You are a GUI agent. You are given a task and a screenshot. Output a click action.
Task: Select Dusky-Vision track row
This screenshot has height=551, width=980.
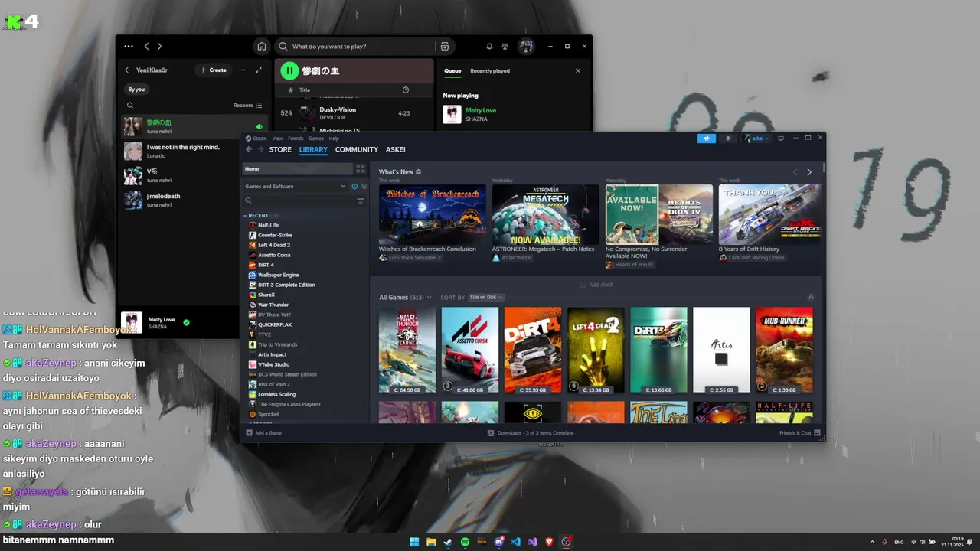354,113
